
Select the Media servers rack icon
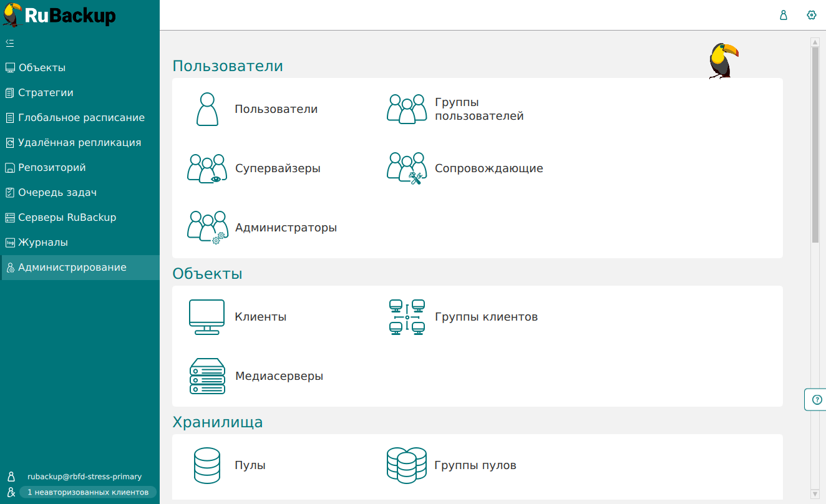(207, 376)
